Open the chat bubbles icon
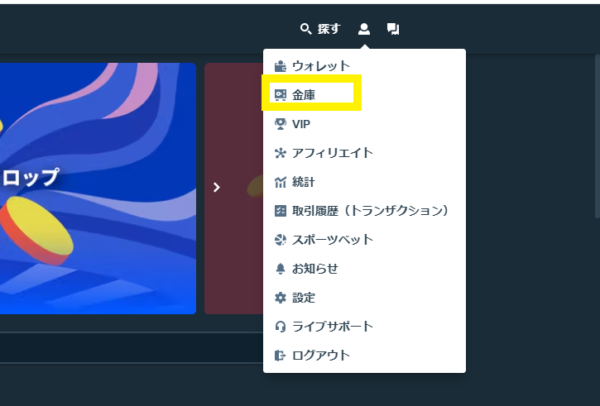 393,29
